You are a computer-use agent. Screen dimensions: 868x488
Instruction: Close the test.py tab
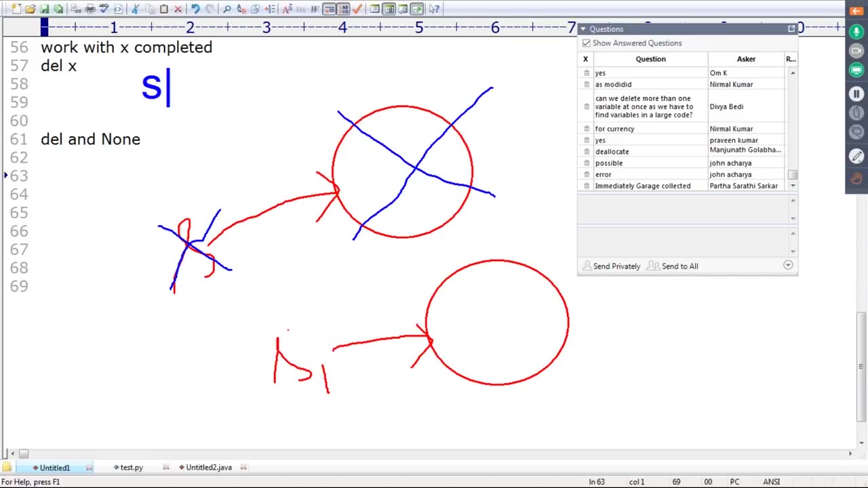166,468
